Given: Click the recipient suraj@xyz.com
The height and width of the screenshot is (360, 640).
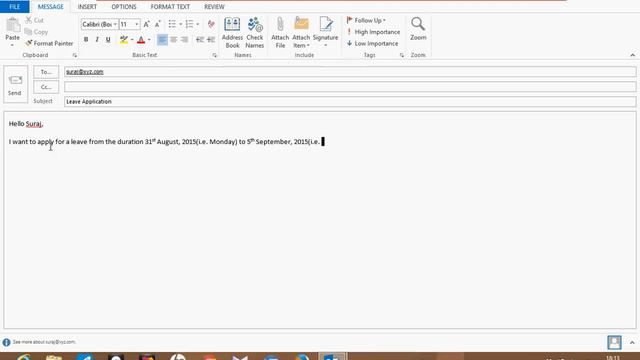Looking at the screenshot, I should pos(85,71).
